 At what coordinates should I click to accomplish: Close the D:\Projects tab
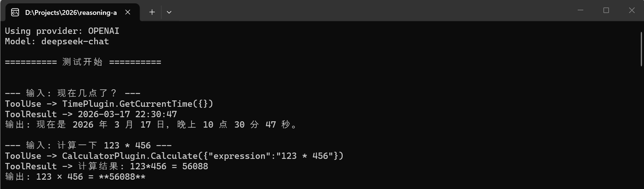pos(128,12)
